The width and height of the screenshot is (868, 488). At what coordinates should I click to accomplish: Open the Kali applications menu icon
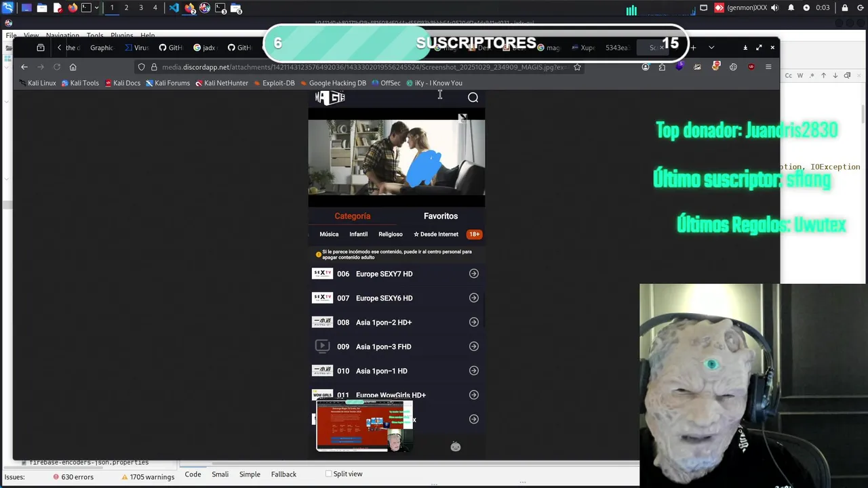(x=7, y=8)
